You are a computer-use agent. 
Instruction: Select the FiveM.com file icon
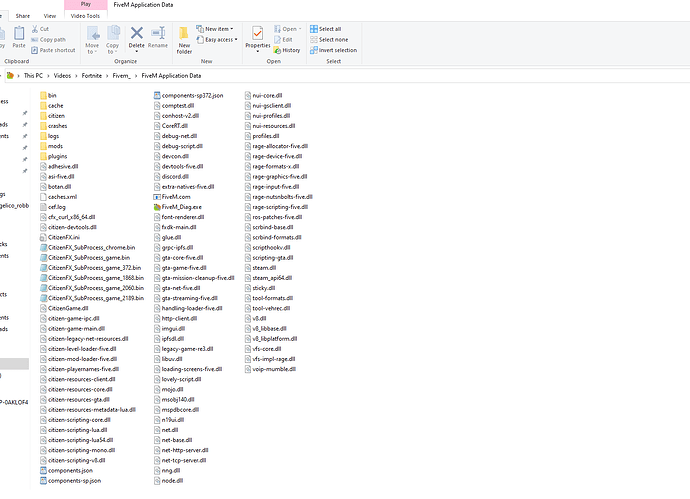[x=157, y=197]
